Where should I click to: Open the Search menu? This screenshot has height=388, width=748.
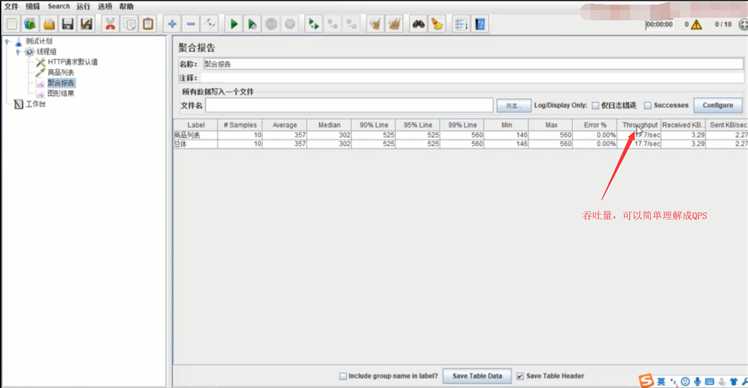click(59, 6)
